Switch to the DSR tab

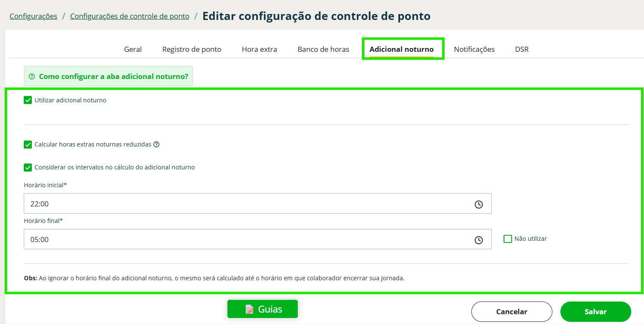click(x=522, y=49)
